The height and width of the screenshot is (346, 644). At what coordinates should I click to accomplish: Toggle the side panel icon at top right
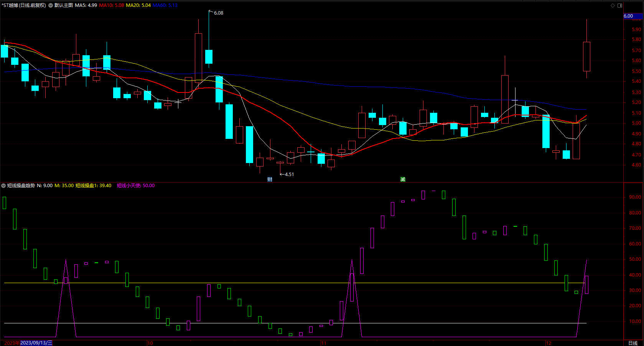[x=620, y=5]
